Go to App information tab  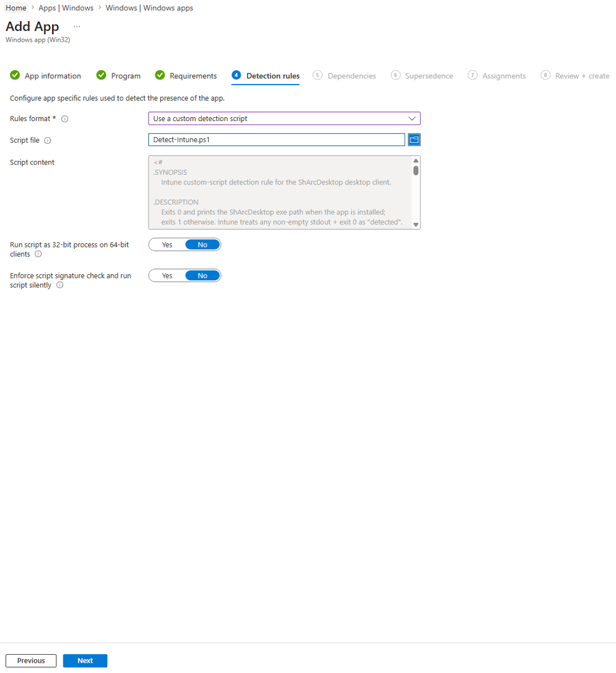point(46,76)
